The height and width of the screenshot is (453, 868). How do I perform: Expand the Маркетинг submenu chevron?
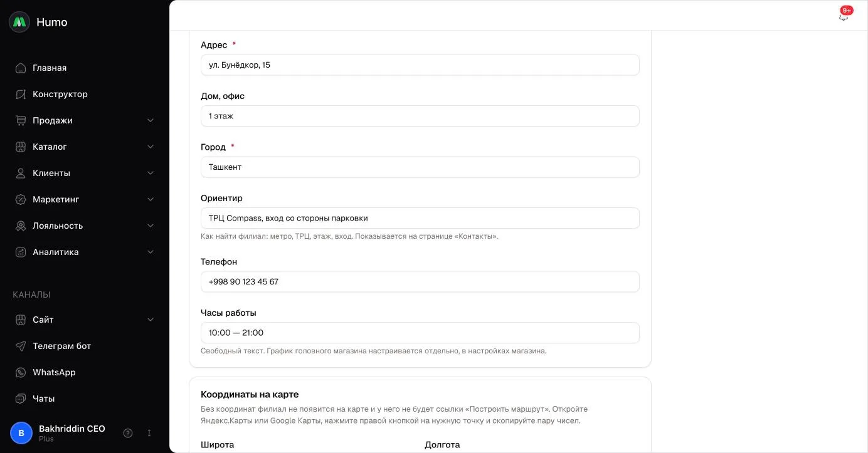pyautogui.click(x=151, y=199)
